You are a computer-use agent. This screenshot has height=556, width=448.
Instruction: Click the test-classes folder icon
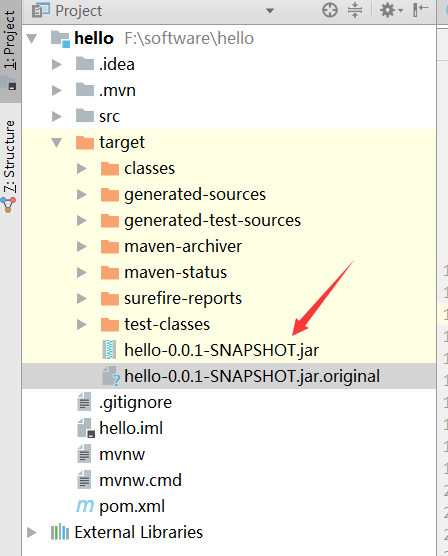click(x=110, y=324)
